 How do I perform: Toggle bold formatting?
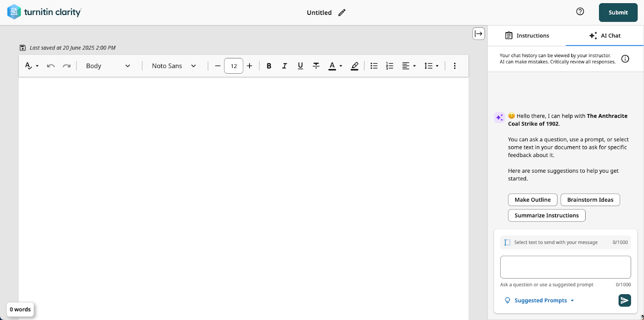(x=269, y=66)
